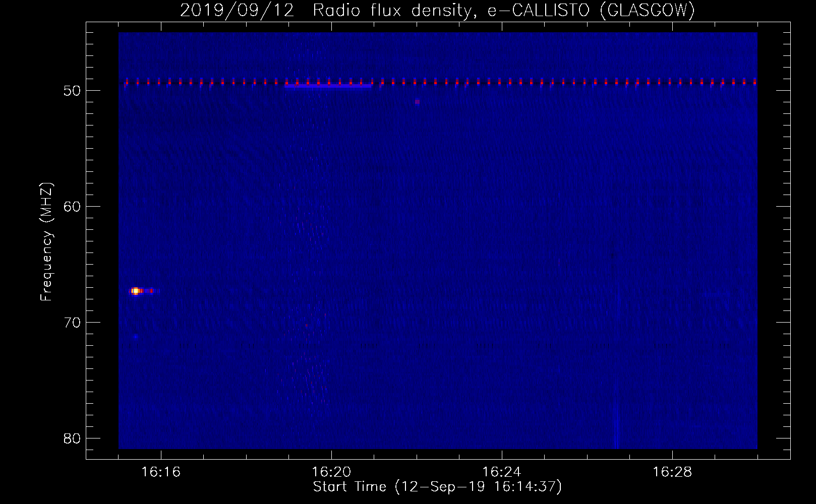Click the 16:28 time tick label
The image size is (816, 504).
pos(672,472)
